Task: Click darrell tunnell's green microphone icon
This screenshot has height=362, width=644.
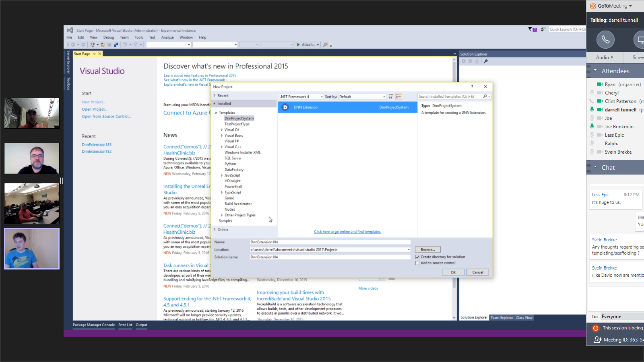Action: tap(592, 109)
